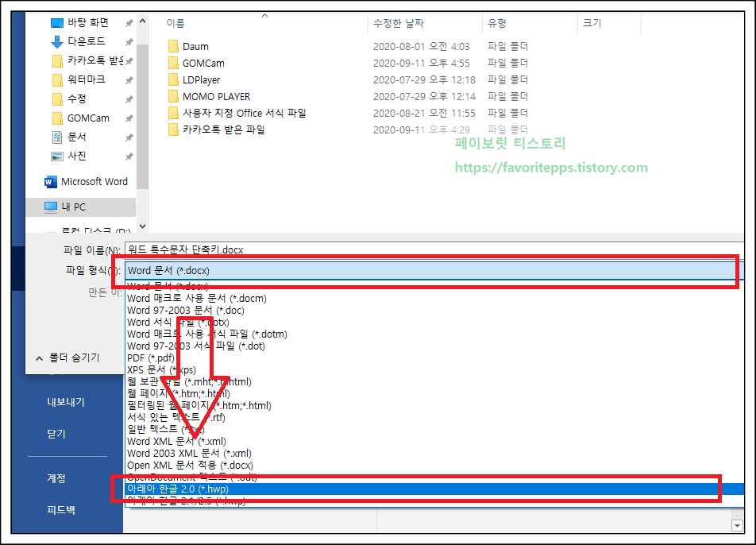Click the 문서 documents icon in sidebar

57,137
